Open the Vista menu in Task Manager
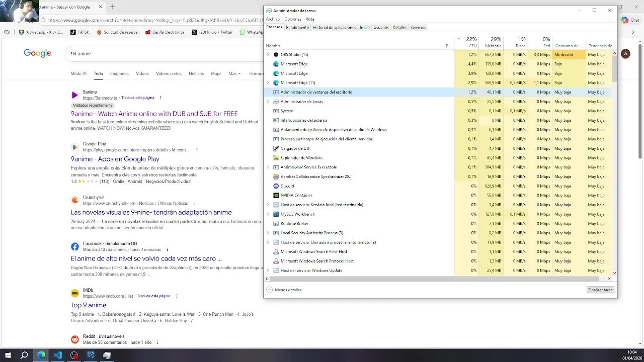 click(310, 19)
